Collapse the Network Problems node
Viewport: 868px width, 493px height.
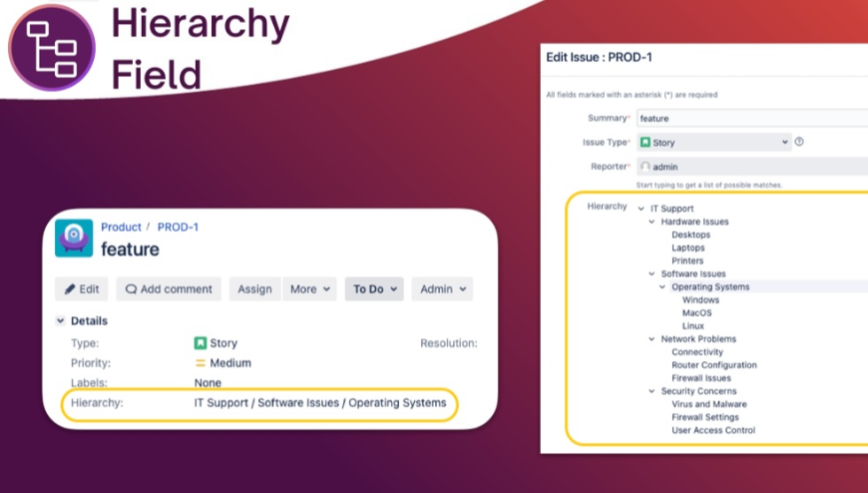651,339
